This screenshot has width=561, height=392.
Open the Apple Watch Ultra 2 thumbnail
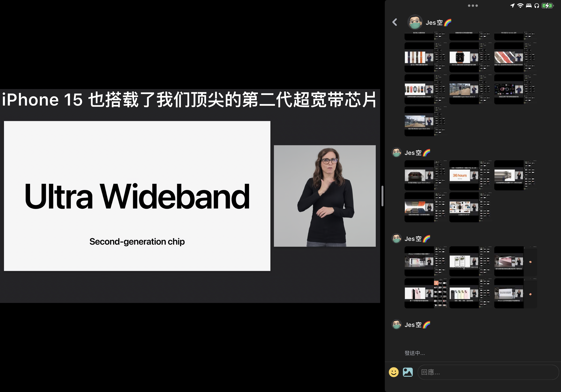point(426,175)
